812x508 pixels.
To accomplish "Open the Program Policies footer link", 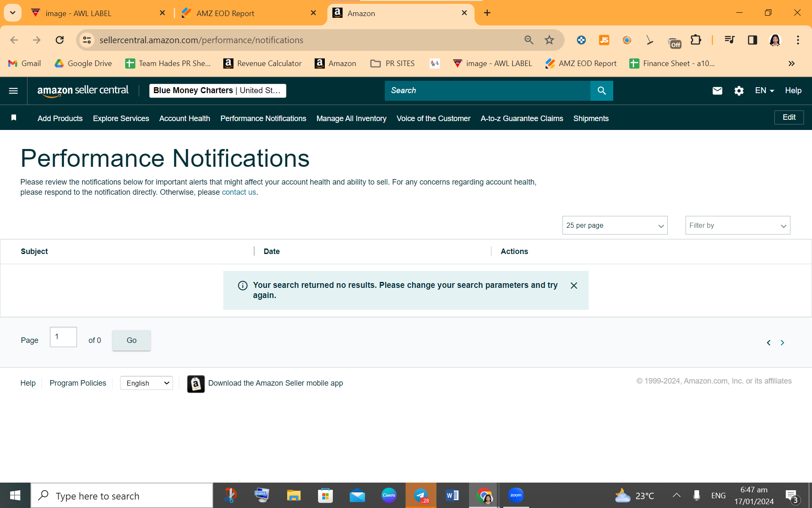I will coord(78,383).
